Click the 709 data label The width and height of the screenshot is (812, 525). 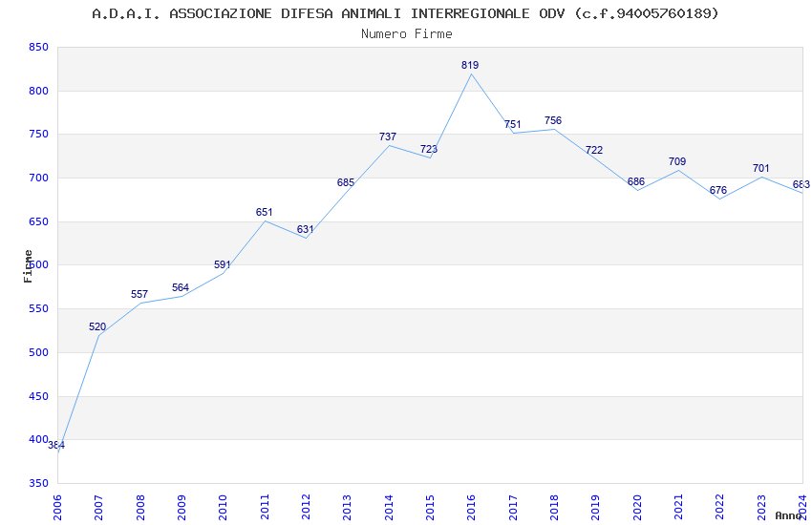coord(677,162)
